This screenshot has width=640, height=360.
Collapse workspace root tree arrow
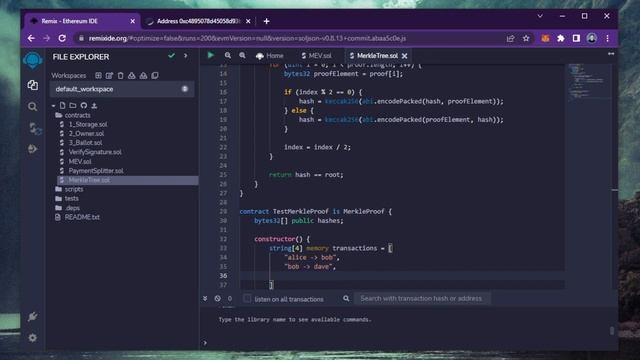(x=53, y=106)
